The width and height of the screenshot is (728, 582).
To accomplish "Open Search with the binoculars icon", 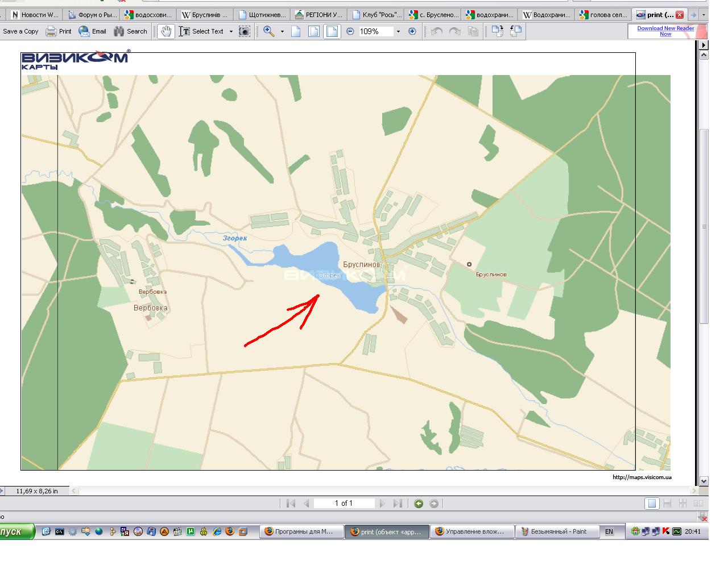I will [130, 32].
